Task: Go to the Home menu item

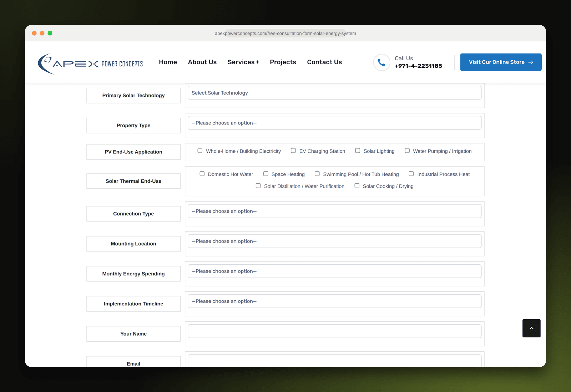Action: coord(168,62)
